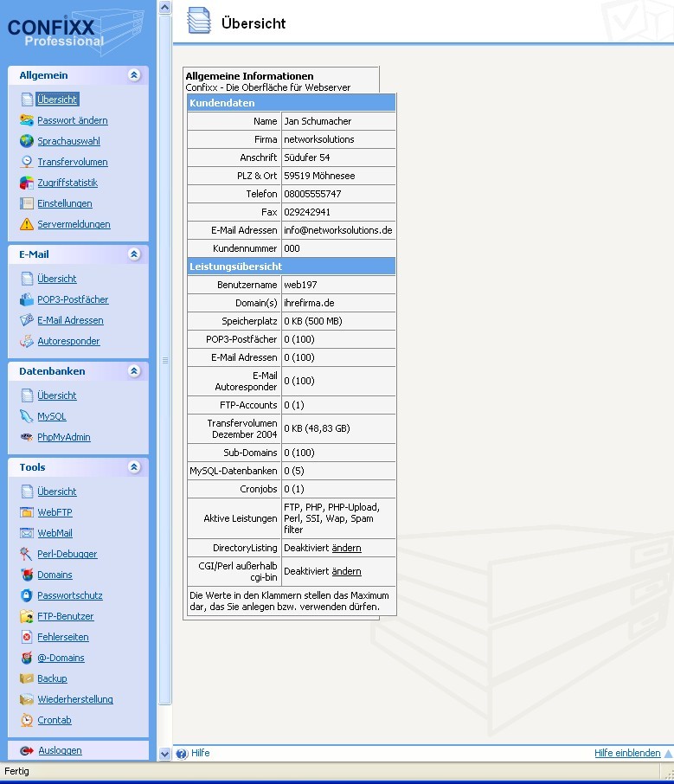
Task: Collapse the Tools sidebar section
Action: [133, 467]
